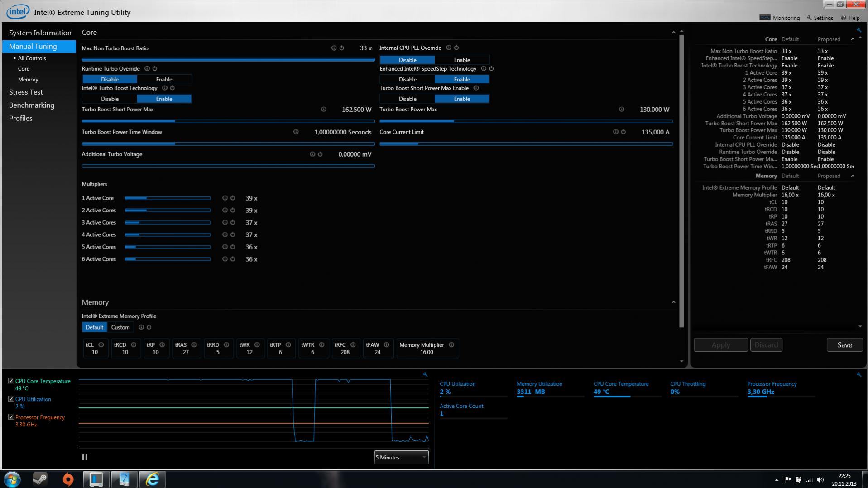Reset Core Current Limit to default
Screen dimensions: 868x488
pyautogui.click(x=623, y=132)
